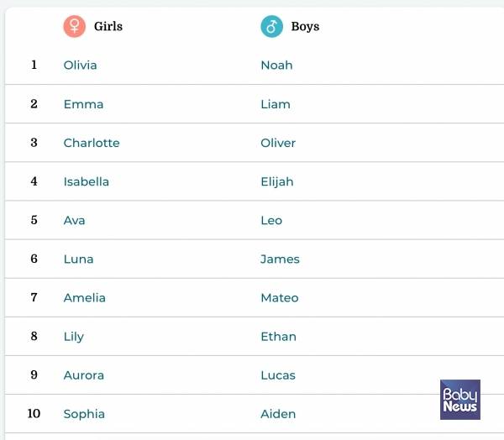Click the Boys column heading
The height and width of the screenshot is (440, 504).
(x=305, y=26)
